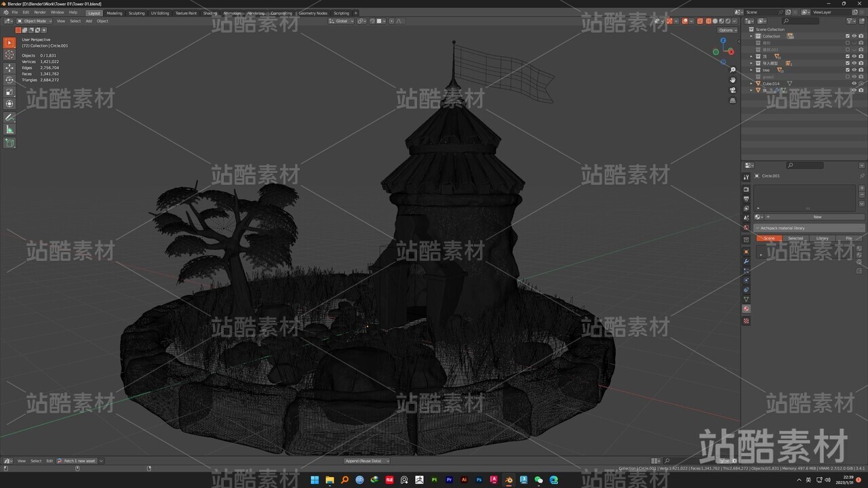Open the View Layer properties tab

pyautogui.click(x=747, y=208)
